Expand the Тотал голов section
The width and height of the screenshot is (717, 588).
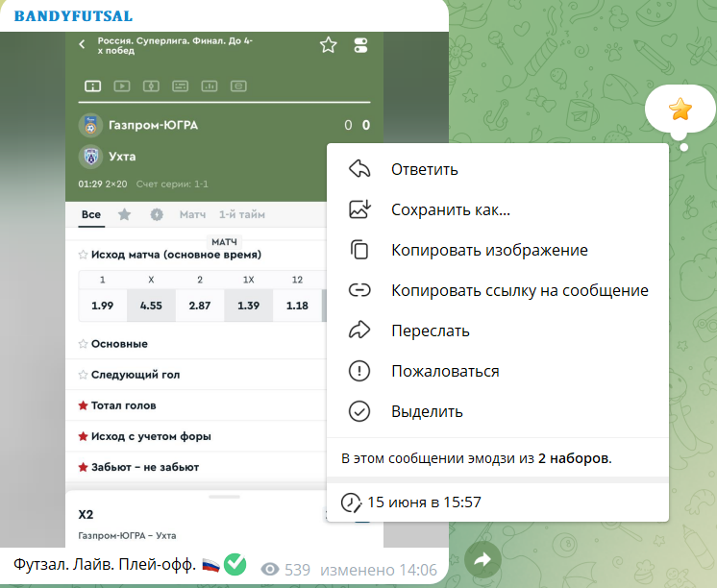pyautogui.click(x=123, y=405)
